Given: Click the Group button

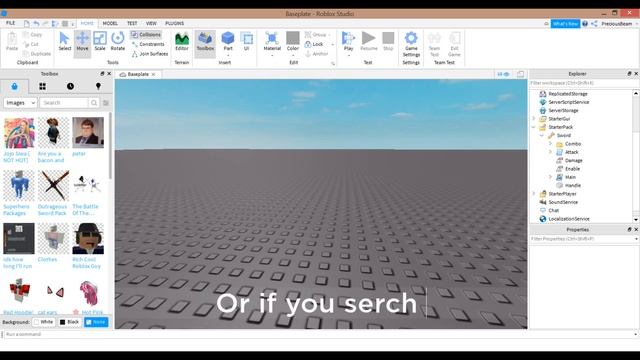Looking at the screenshot, I should 316,35.
